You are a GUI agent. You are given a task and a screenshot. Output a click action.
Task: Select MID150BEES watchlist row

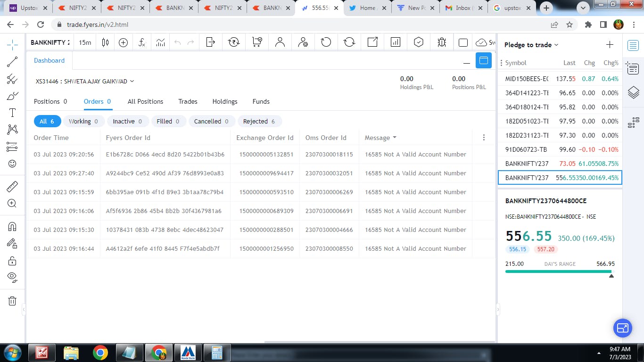pos(561,79)
